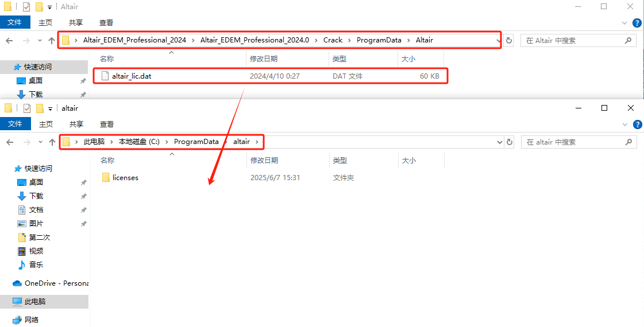644x327 pixels.
Task: Open recent locations dropdown in lower window
Action: [40, 142]
